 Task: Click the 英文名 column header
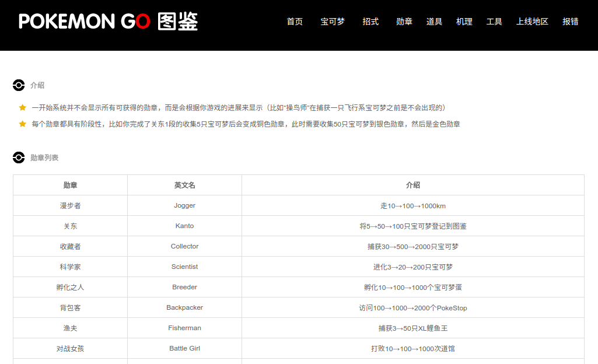pyautogui.click(x=184, y=185)
